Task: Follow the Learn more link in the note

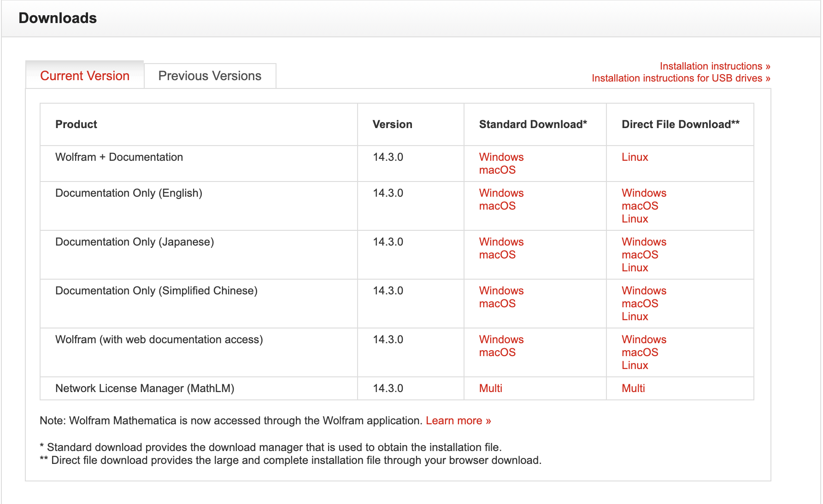Action: click(x=458, y=421)
